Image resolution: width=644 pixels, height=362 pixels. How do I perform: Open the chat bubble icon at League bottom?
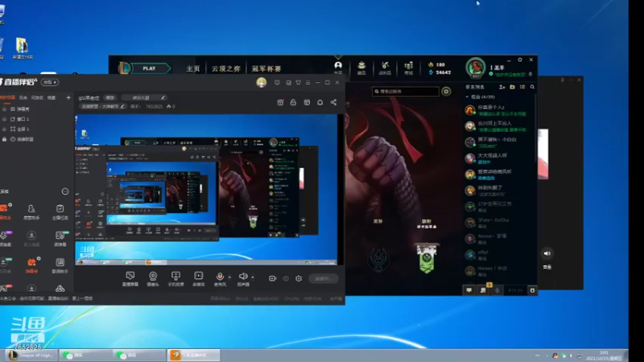tap(469, 290)
